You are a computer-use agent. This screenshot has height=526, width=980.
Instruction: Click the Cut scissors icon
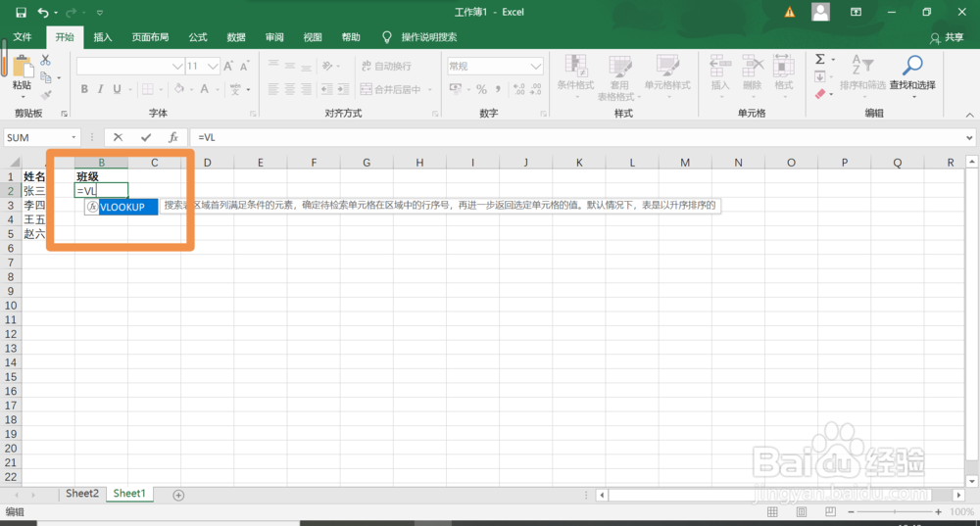point(46,60)
